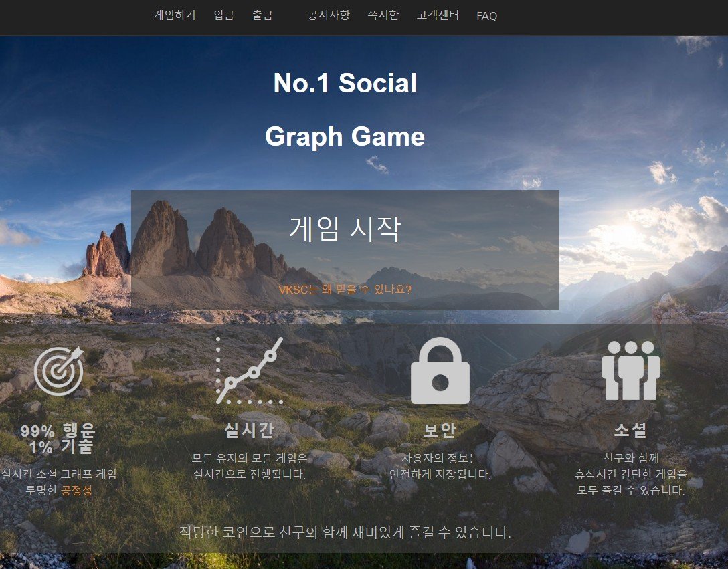This screenshot has height=569, width=728.
Task: Open the 출금 withdrawal menu
Action: coord(262,15)
